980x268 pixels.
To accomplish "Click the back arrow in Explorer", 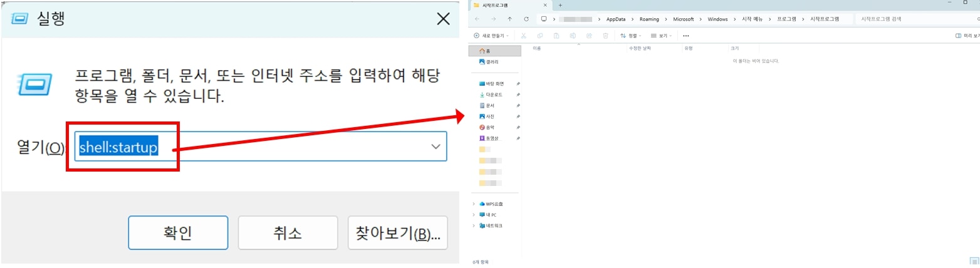I will pyautogui.click(x=477, y=19).
